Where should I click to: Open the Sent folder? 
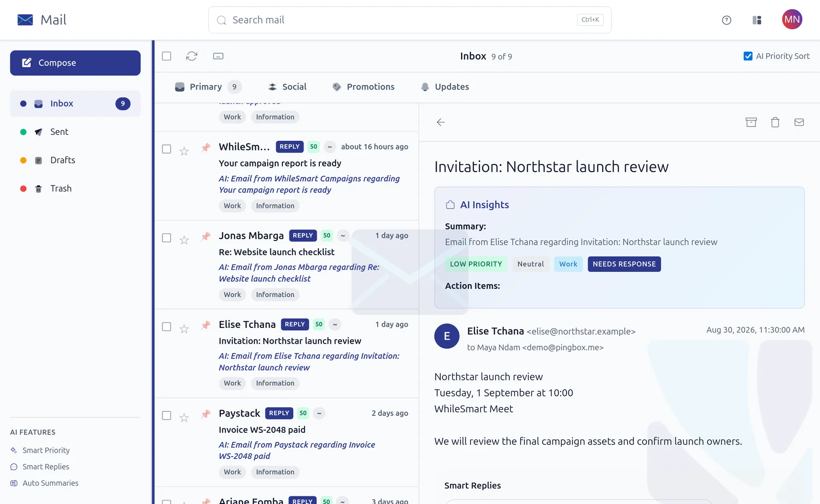coord(75,132)
